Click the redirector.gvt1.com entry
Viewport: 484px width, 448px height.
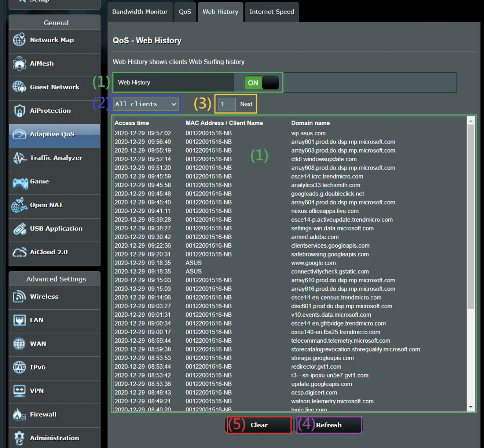coord(316,367)
